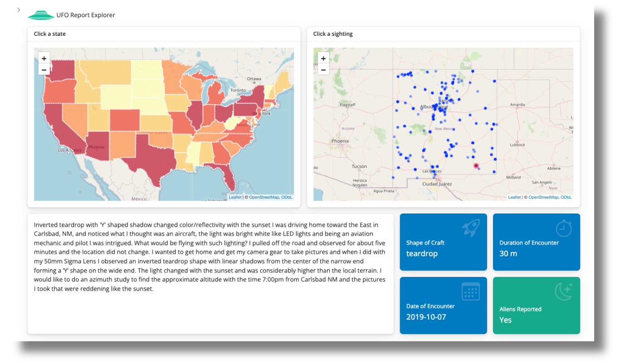Image resolution: width=625 pixels, height=364 pixels.
Task: Open Leaflet link on the sightings map
Action: 514,197
